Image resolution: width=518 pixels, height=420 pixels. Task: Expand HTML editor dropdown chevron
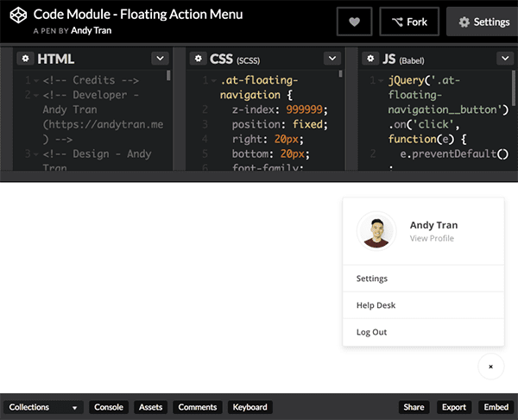click(161, 59)
